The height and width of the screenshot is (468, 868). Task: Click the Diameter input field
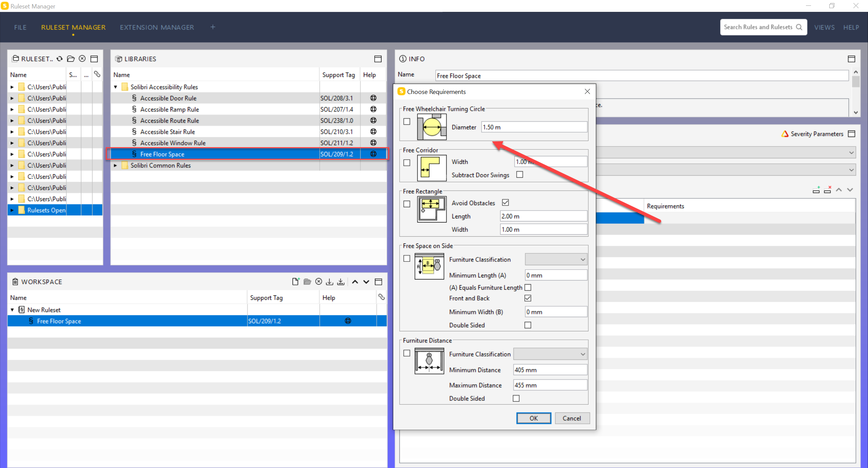tap(534, 127)
